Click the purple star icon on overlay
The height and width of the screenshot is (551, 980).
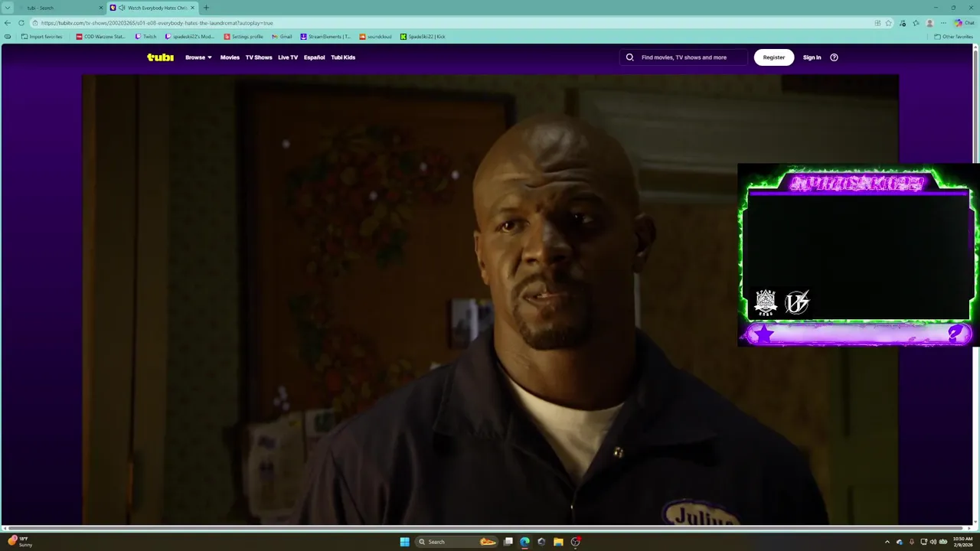click(x=764, y=334)
